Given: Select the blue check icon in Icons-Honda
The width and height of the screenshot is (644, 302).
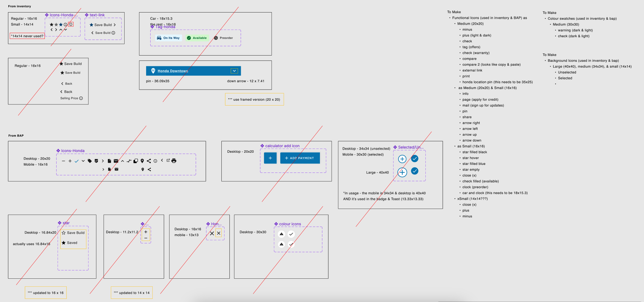Looking at the screenshot, I should point(76,161).
